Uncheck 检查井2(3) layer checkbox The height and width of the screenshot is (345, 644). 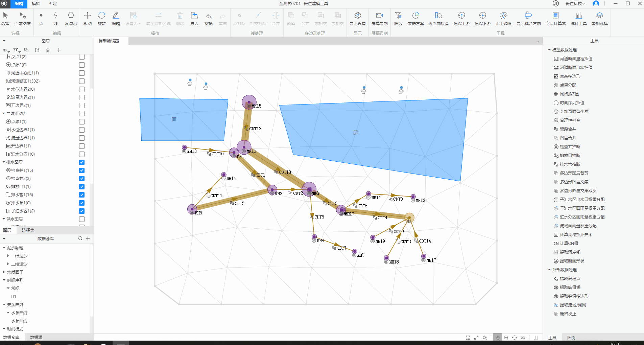coord(82,179)
